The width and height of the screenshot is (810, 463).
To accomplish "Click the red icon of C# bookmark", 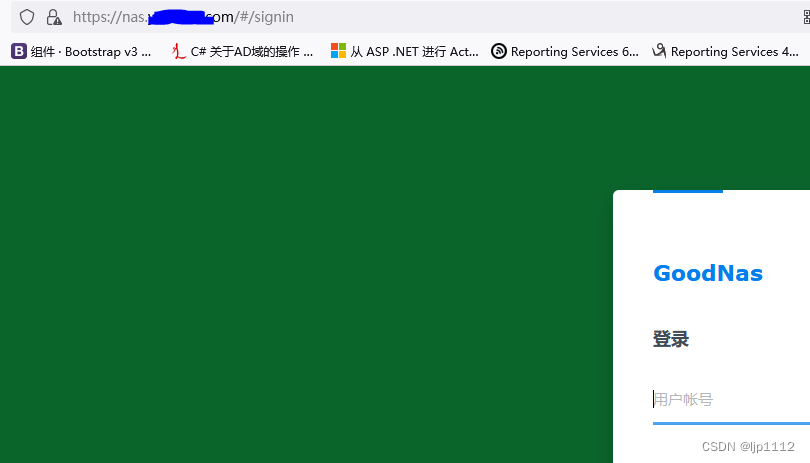I will point(178,51).
